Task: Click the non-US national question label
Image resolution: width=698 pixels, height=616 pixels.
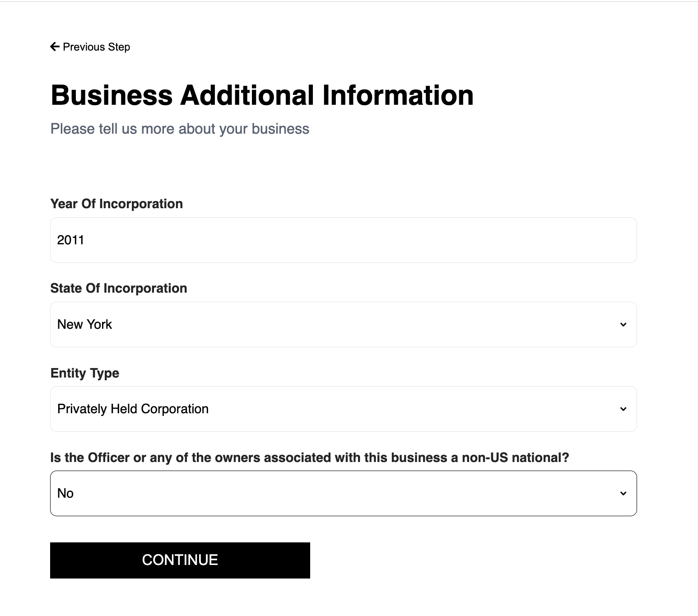Action: tap(309, 457)
